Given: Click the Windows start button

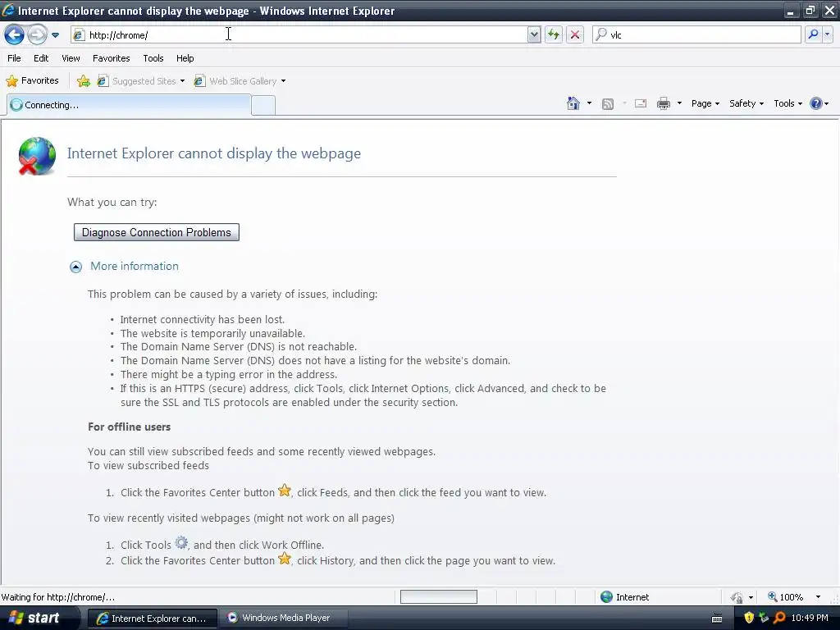Looking at the screenshot, I should [x=38, y=618].
